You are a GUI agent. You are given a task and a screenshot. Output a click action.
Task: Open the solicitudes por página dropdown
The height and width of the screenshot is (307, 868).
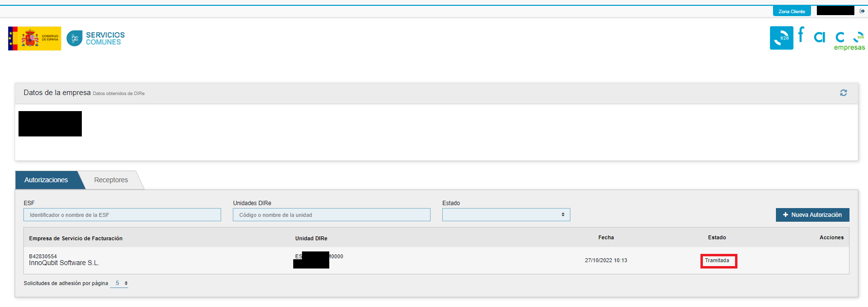pos(119,283)
